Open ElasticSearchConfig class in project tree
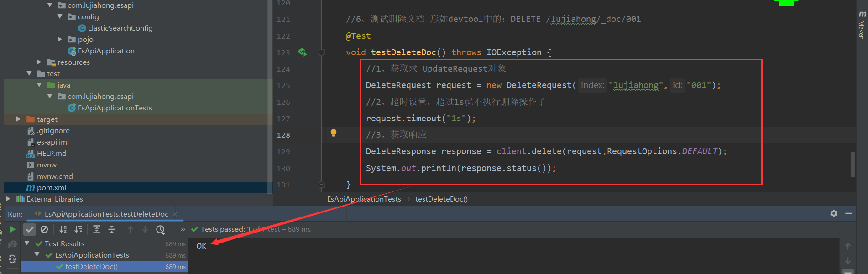868x274 pixels. pyautogui.click(x=120, y=28)
